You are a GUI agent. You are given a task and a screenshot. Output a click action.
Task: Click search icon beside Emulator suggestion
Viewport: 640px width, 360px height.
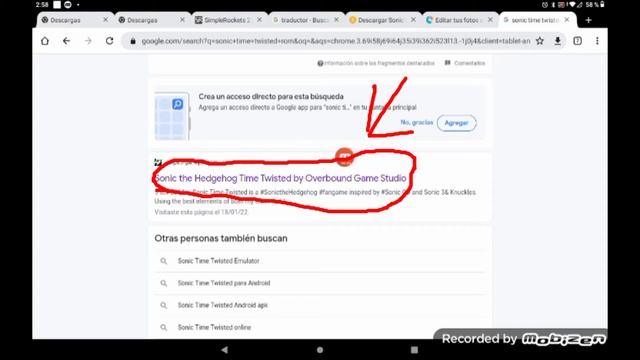[164, 261]
